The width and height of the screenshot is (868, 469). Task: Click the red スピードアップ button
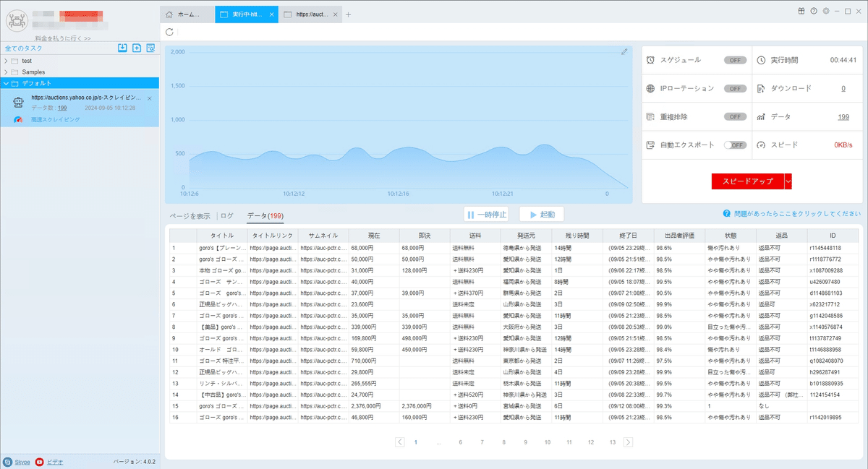click(748, 181)
